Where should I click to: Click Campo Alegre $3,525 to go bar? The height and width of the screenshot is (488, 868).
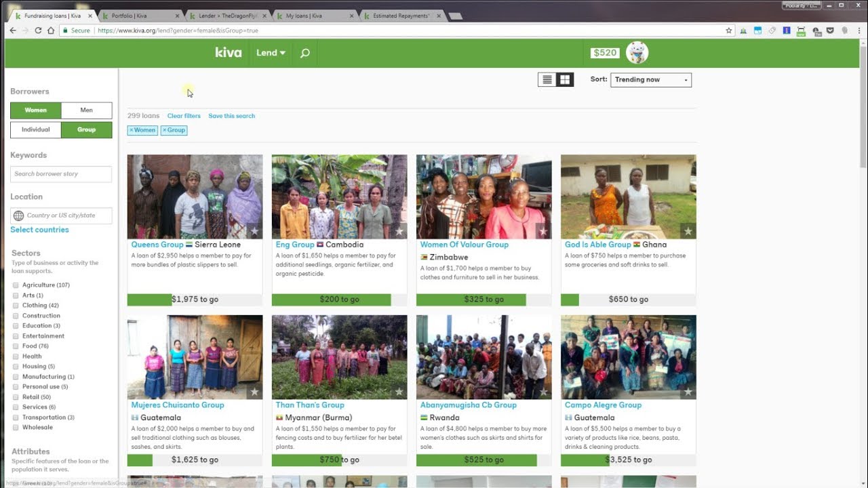click(x=628, y=460)
